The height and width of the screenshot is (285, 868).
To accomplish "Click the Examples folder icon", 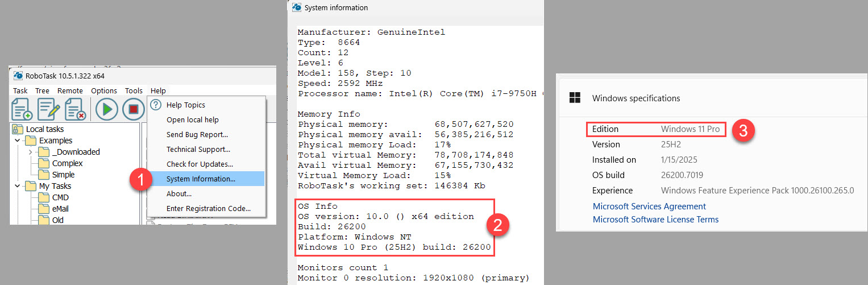I will click(x=31, y=141).
